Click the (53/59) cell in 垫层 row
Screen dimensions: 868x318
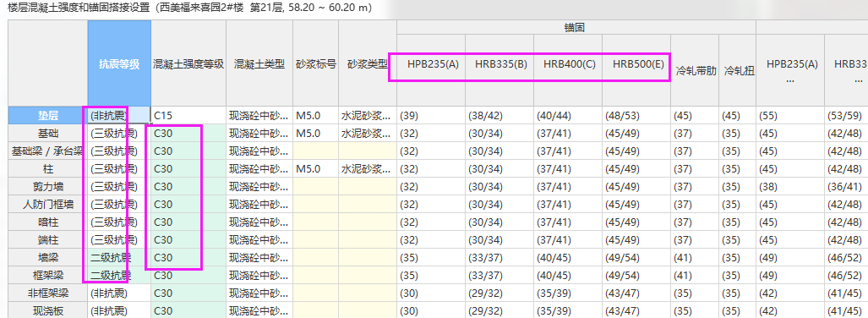click(846, 116)
